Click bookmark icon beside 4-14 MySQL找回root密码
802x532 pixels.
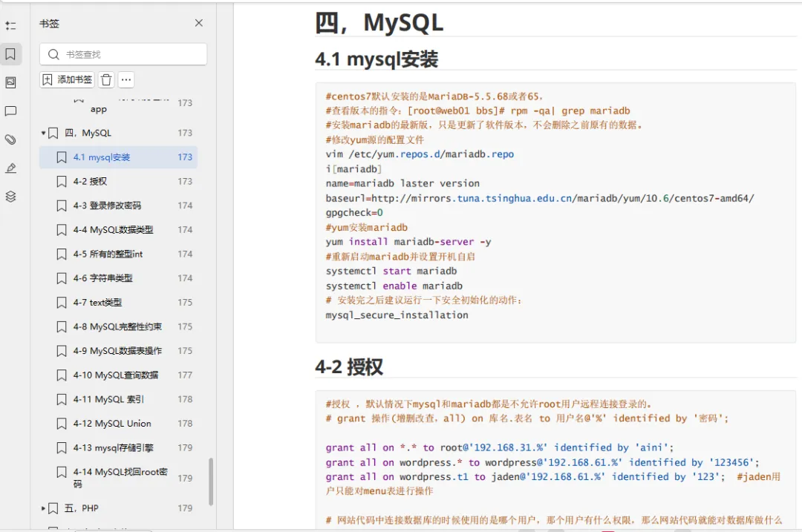(62, 472)
